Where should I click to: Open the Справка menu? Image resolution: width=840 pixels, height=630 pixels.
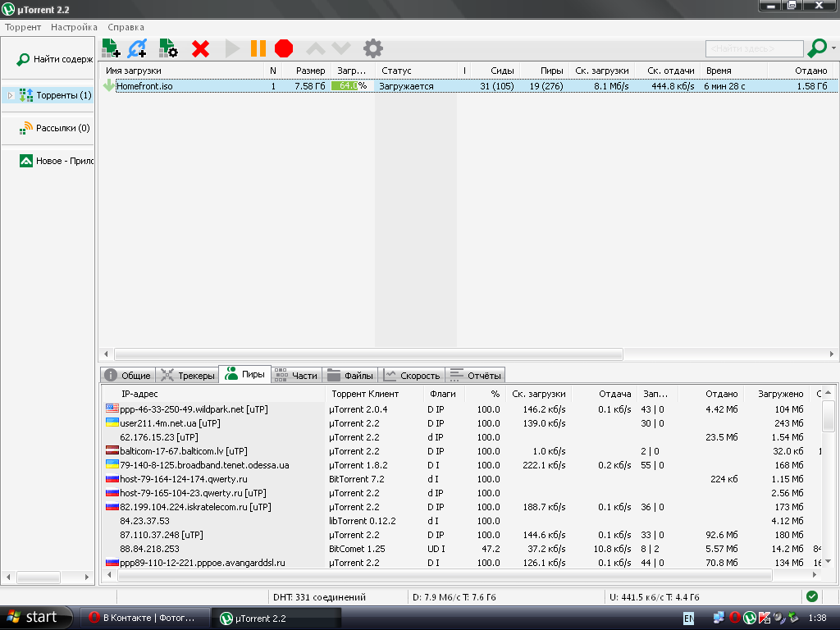pos(126,27)
